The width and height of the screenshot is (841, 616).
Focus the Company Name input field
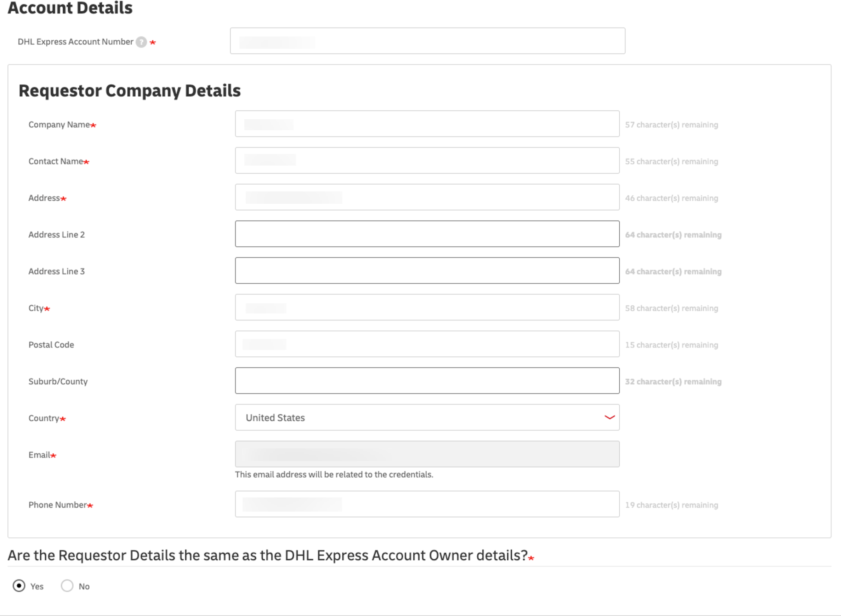[x=427, y=124]
